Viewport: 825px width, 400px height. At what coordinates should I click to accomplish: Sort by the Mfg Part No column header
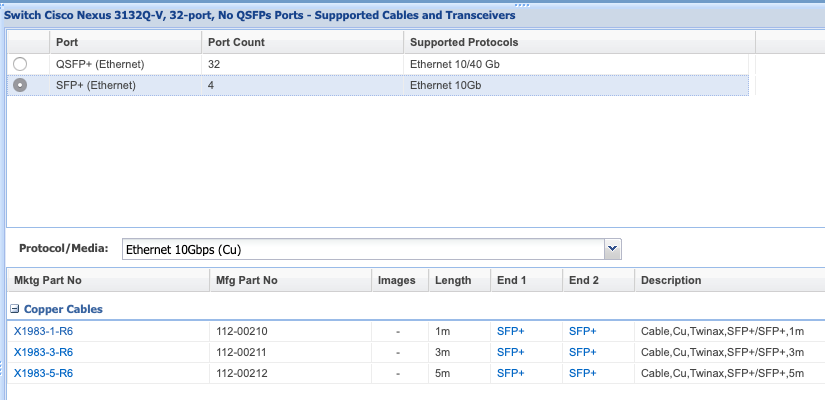coord(246,280)
